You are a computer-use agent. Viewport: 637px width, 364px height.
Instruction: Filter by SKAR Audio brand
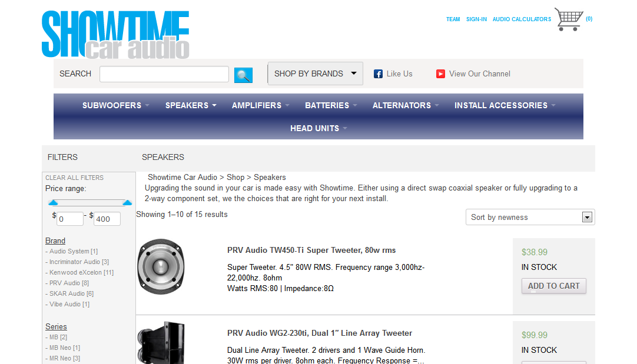click(x=69, y=293)
